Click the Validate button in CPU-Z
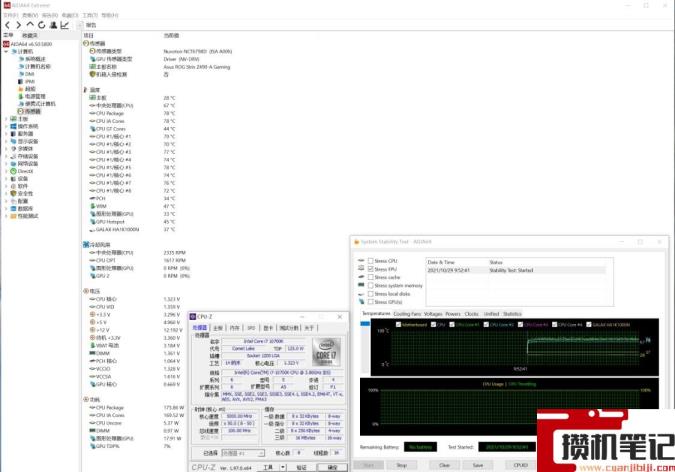Screen dimensions: 675x472 (x=302, y=467)
